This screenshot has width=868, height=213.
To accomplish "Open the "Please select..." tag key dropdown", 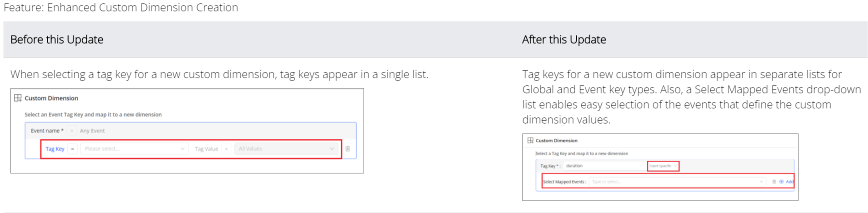I will (x=134, y=149).
